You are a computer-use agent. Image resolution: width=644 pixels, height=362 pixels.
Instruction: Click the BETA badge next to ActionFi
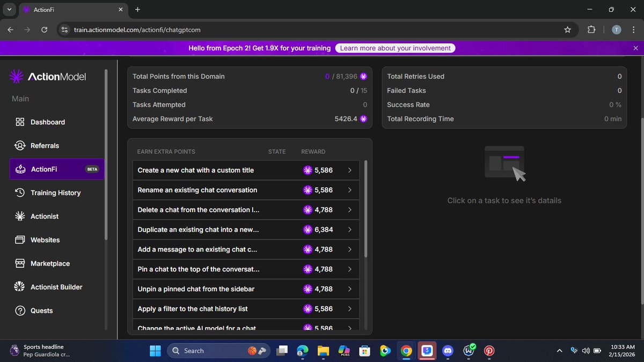tap(92, 169)
